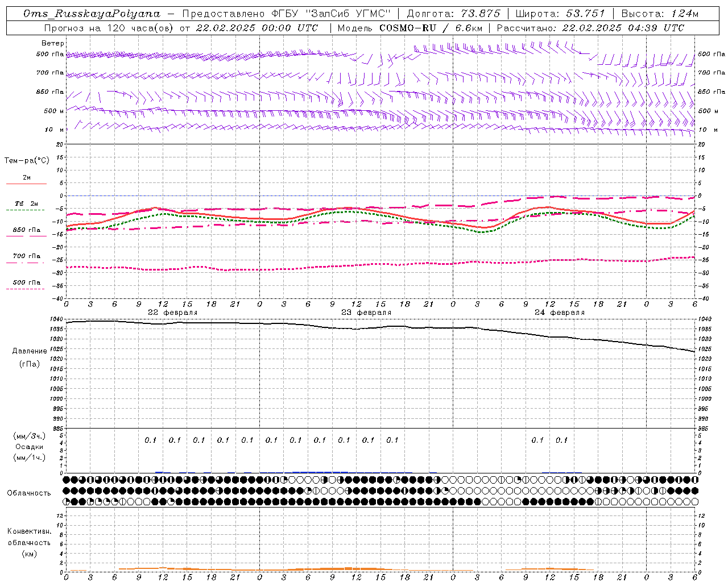Click the 'Широта: 53.751' latitude value
This screenshot has width=728, height=582.
pos(560,14)
